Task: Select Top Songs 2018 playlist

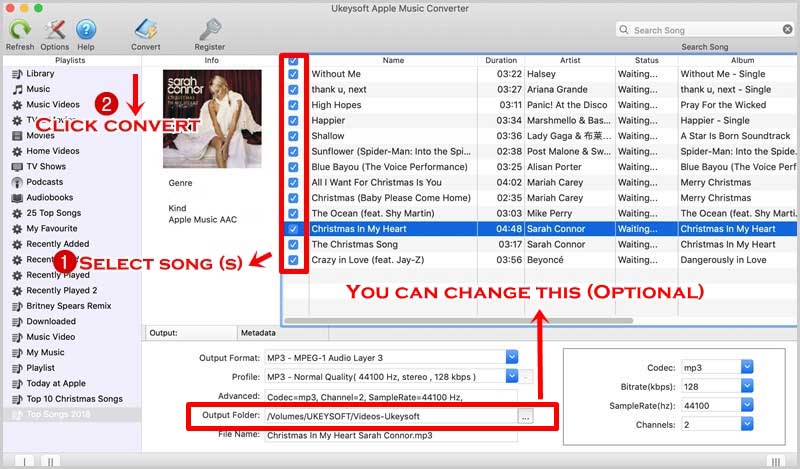Action: [58, 414]
